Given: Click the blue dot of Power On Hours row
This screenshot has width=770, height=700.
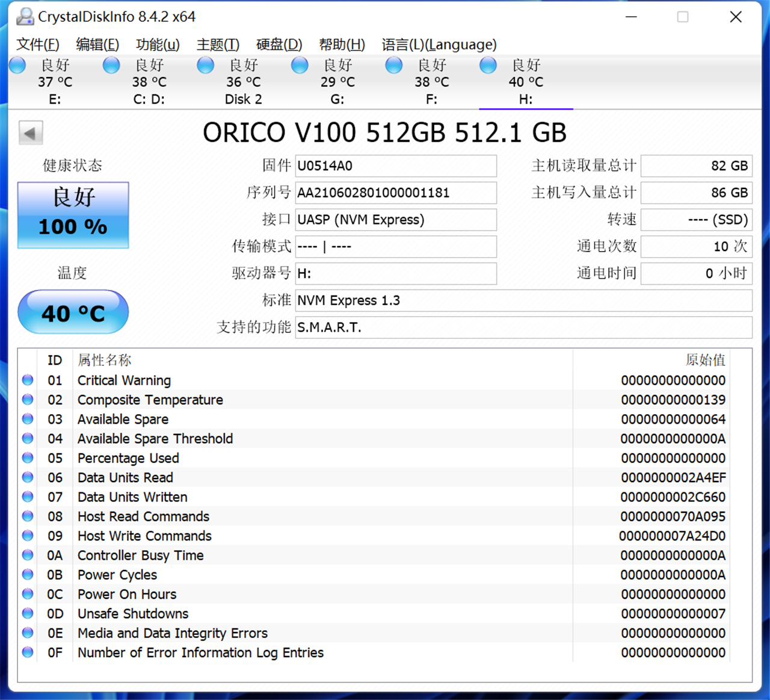Looking at the screenshot, I should tap(28, 593).
